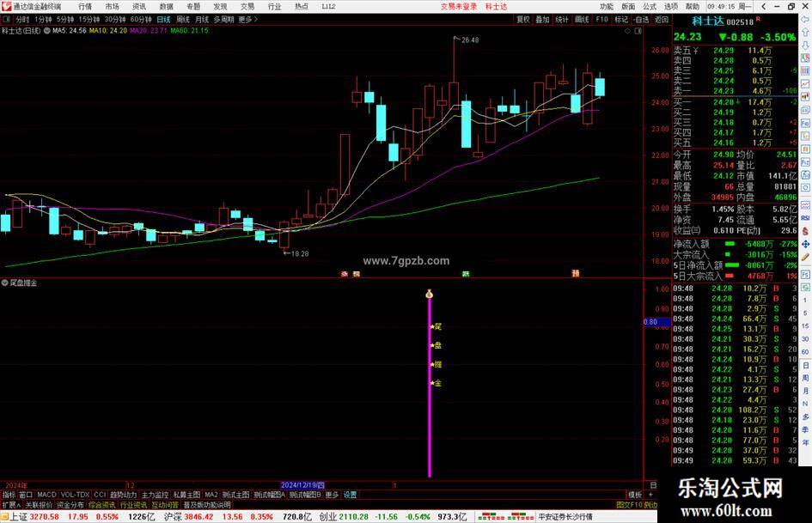Open the 公式 menu

coord(650,6)
